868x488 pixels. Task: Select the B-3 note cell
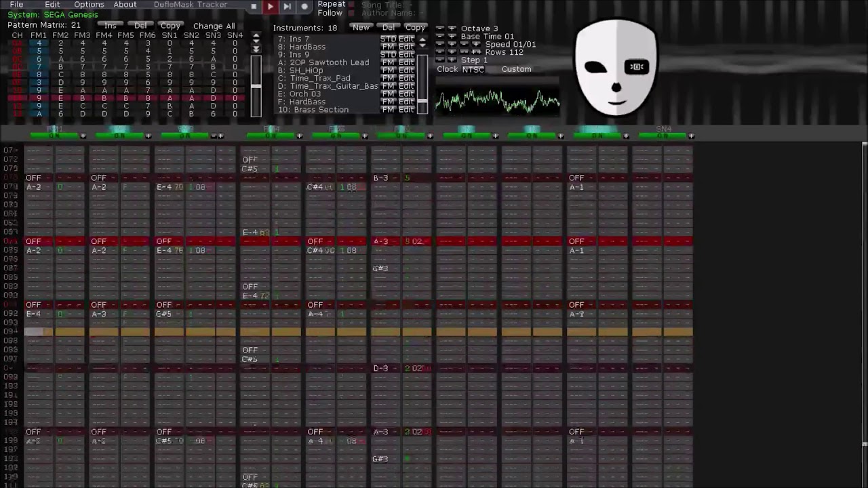point(380,178)
